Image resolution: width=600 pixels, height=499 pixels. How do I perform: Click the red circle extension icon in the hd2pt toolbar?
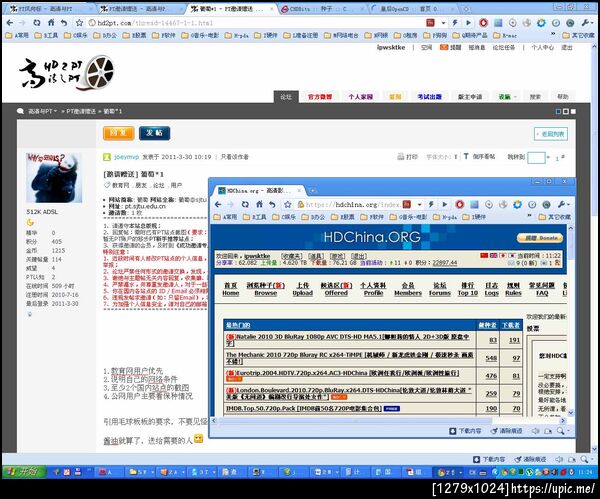click(x=483, y=23)
